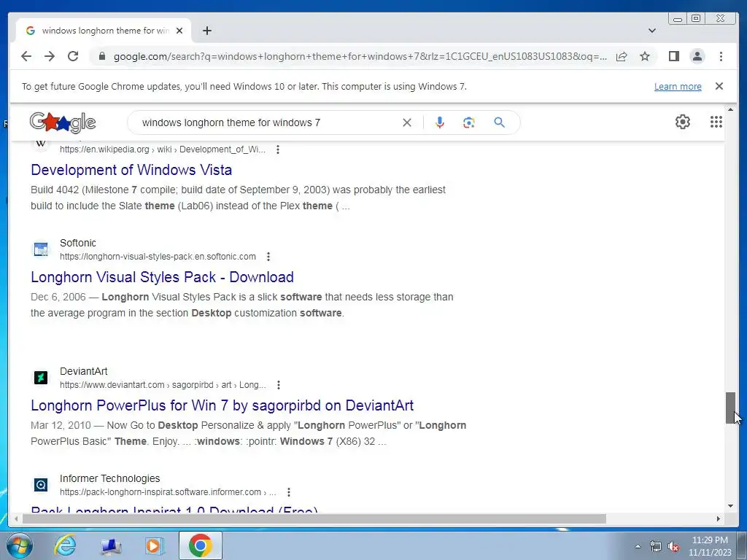Open the Google apps grid
This screenshot has width=747, height=560.
coord(716,122)
